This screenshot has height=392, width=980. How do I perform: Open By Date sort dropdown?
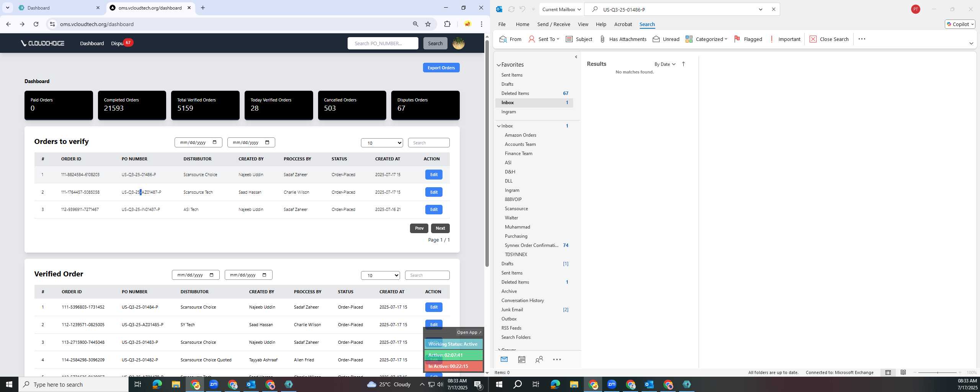[x=665, y=64]
